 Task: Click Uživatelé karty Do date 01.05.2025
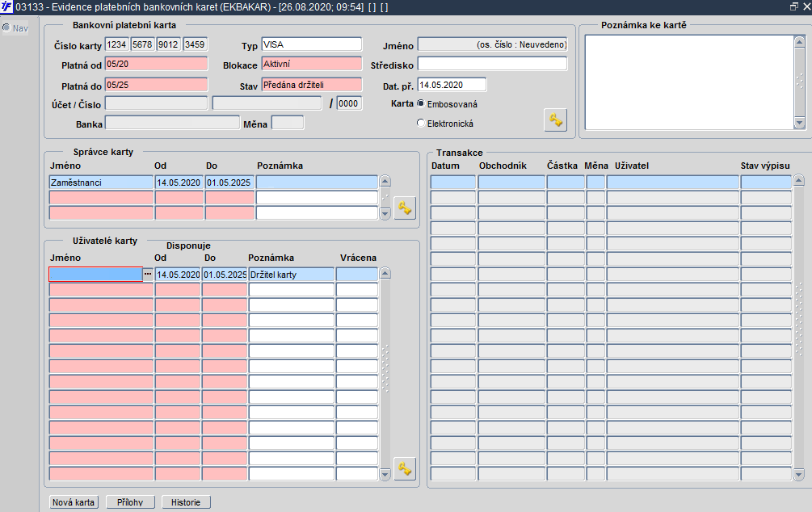(225, 275)
